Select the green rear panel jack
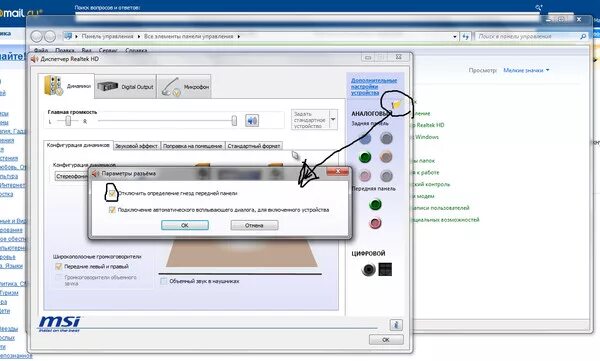Viewport: 600px width, 361px height. click(x=365, y=157)
